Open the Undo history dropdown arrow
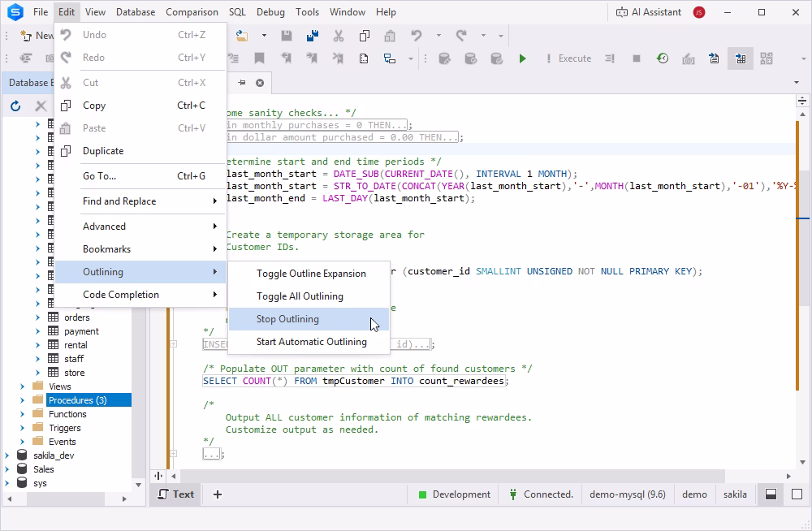 tap(438, 35)
